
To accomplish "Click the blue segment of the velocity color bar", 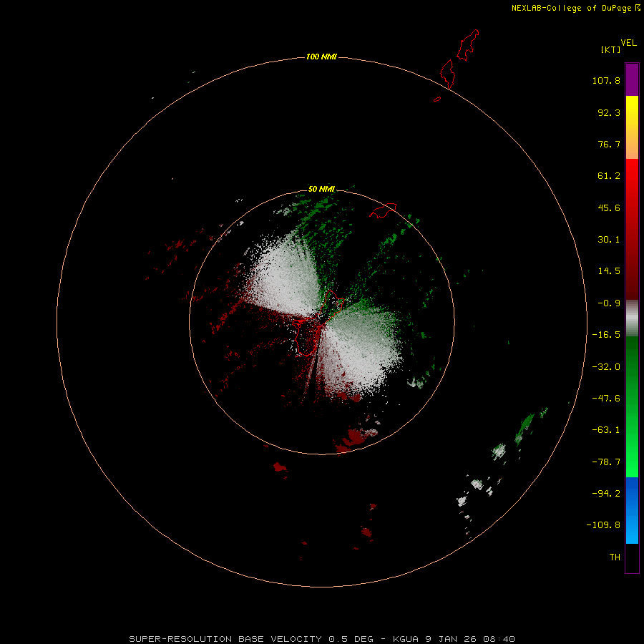I will point(632,510).
